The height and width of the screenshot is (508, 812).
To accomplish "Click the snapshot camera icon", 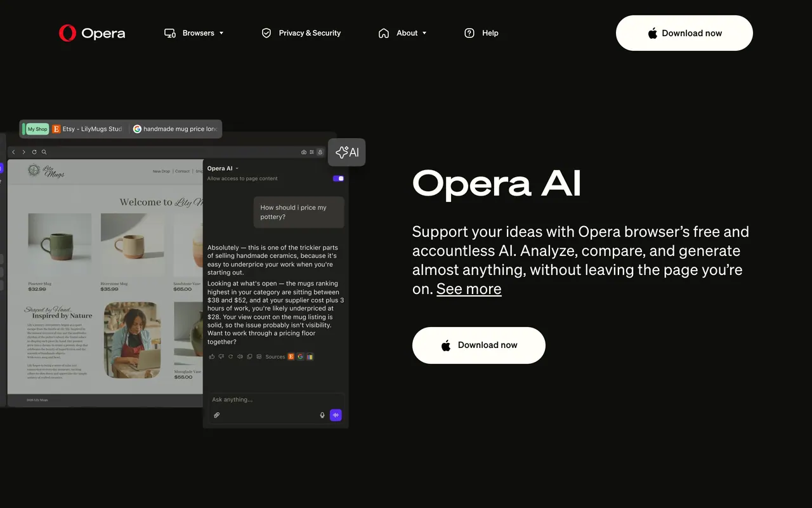I will tap(304, 152).
